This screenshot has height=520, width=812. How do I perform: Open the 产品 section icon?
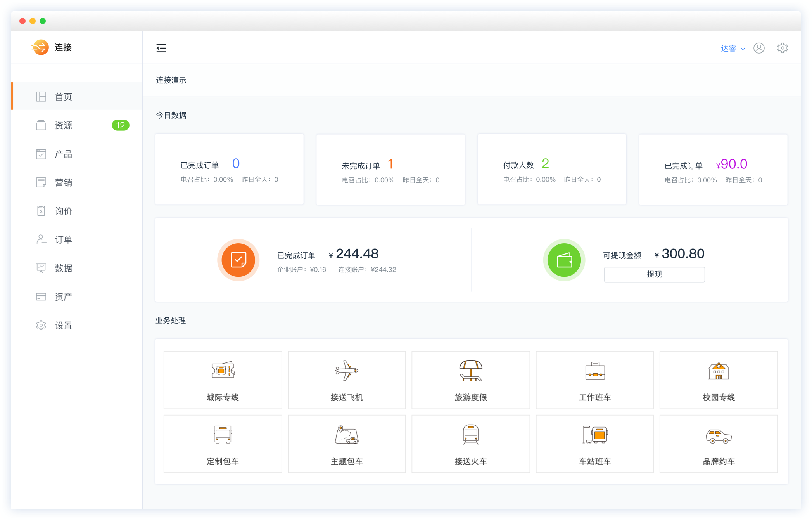pos(41,154)
